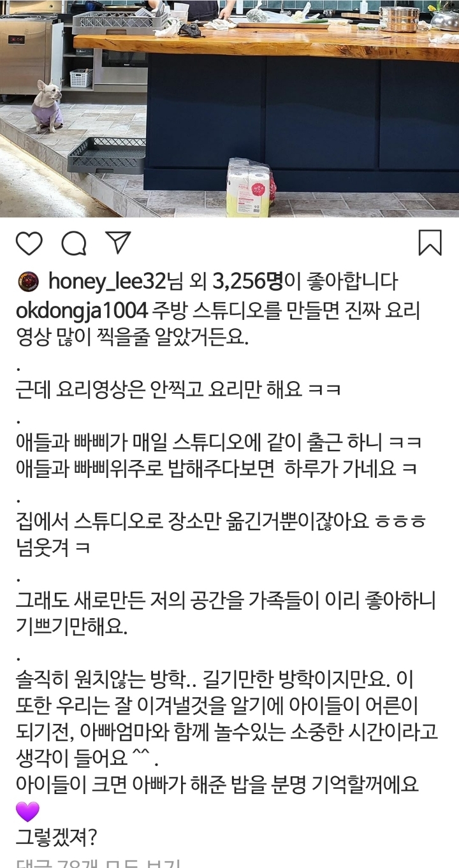Tap the heart like icon
The image size is (459, 868).
click(x=29, y=243)
